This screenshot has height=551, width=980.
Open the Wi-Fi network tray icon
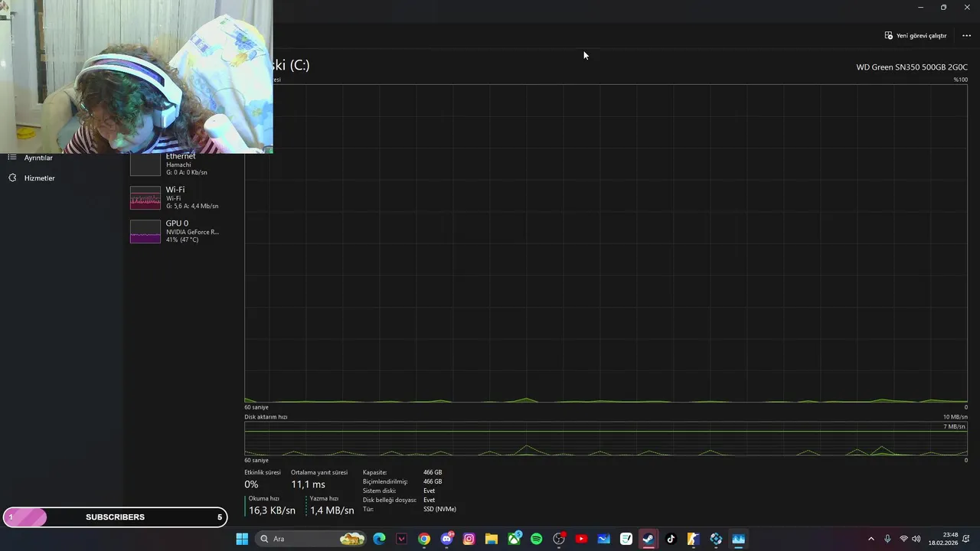pyautogui.click(x=903, y=539)
